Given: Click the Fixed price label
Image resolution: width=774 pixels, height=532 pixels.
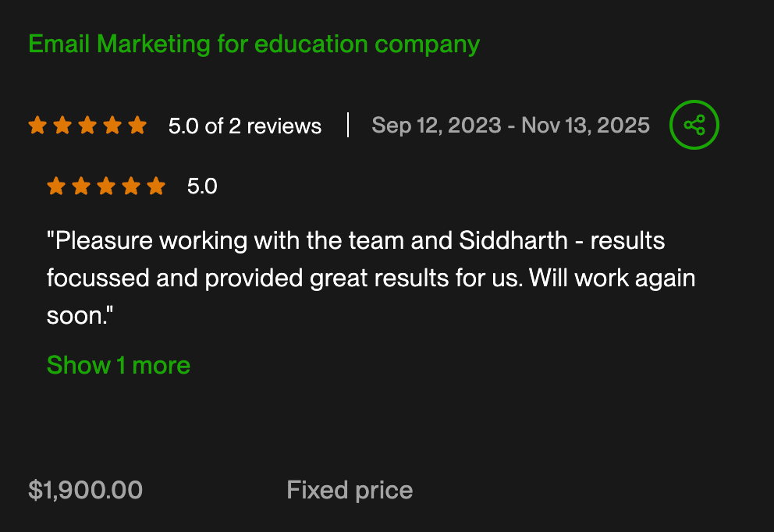Looking at the screenshot, I should coord(350,490).
